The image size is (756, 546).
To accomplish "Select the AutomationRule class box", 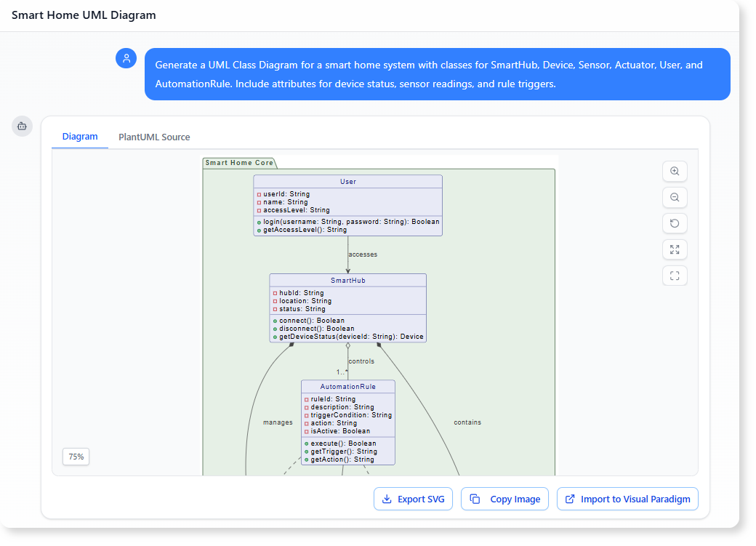I will 347,422.
